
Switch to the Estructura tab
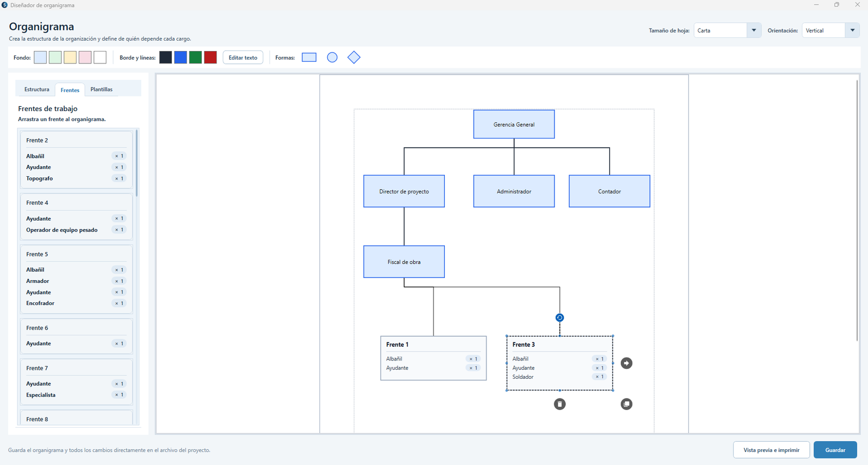(37, 89)
